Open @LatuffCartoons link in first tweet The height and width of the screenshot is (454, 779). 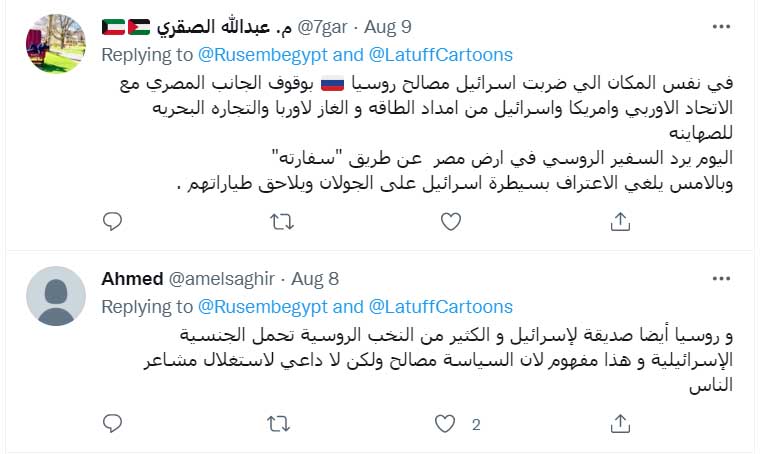(441, 54)
